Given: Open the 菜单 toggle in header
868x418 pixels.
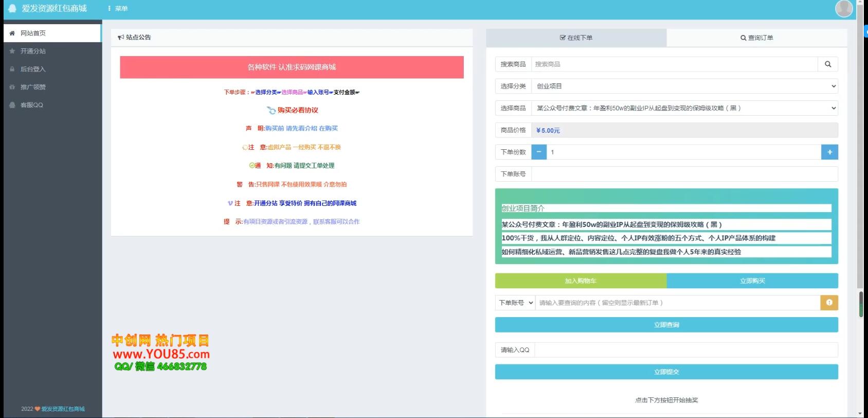Looking at the screenshot, I should coord(118,9).
